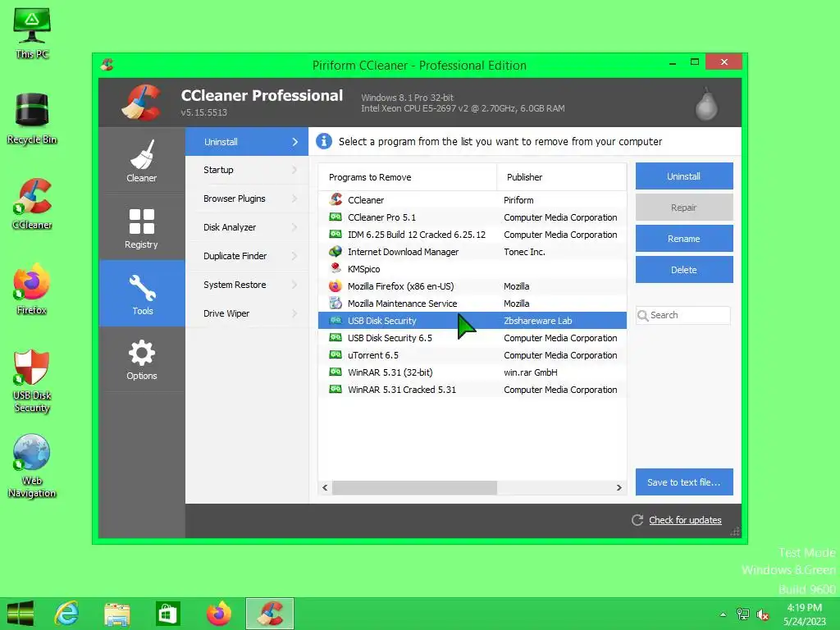Open This PC desktop icon
This screenshot has height=630, width=840.
tap(32, 34)
